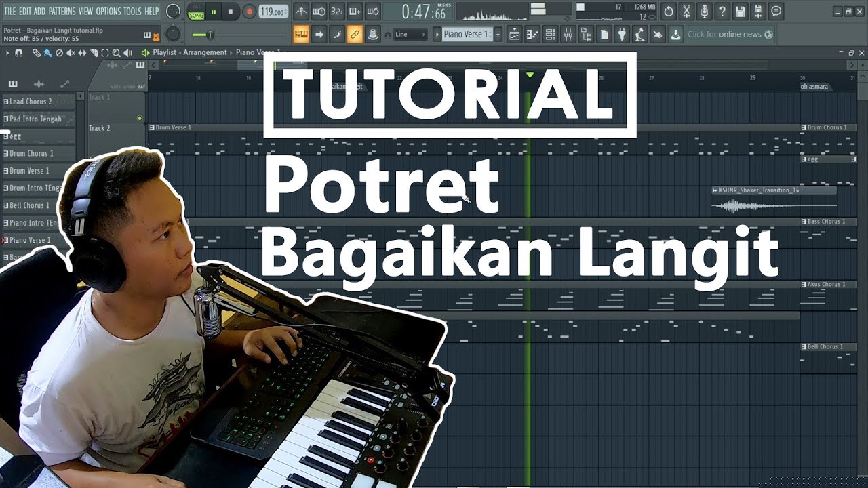Open the Playlist window icon
Viewport: 868px width, 488px height.
click(x=514, y=35)
